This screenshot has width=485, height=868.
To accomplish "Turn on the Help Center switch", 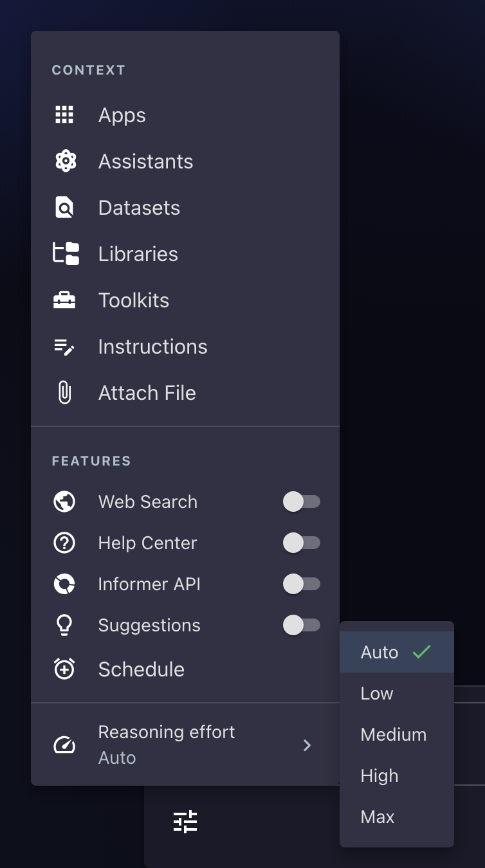I will [302, 543].
